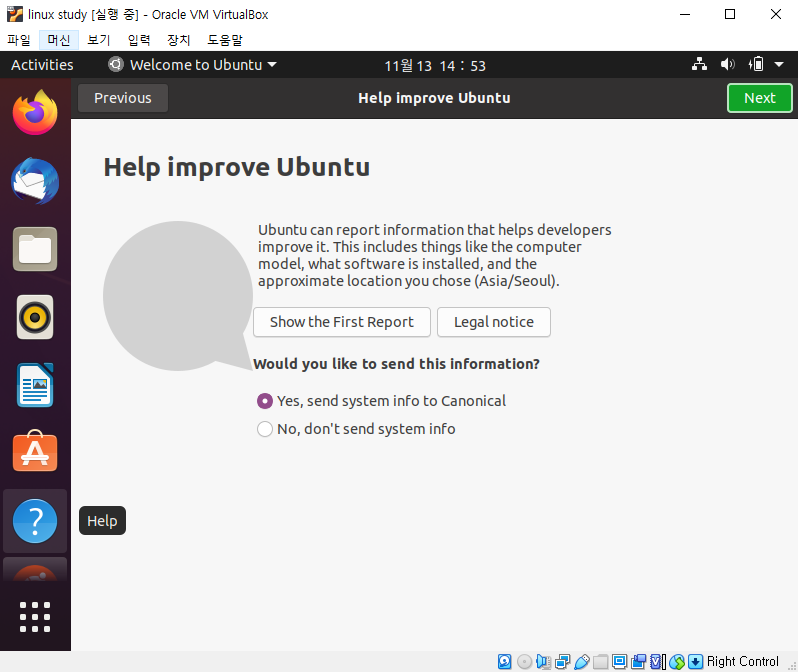Click VirtualBox window title icon
The width and height of the screenshot is (798, 672).
[15, 14]
